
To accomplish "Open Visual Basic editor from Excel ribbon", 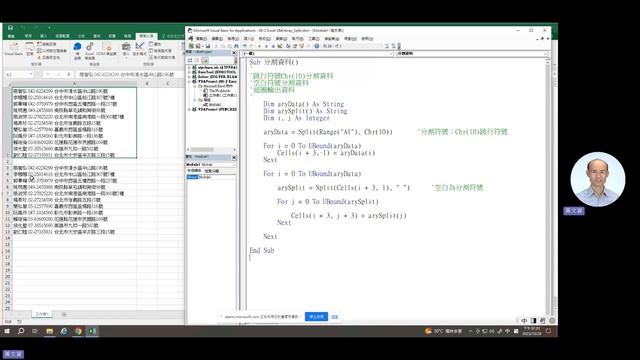I will (x=13, y=49).
